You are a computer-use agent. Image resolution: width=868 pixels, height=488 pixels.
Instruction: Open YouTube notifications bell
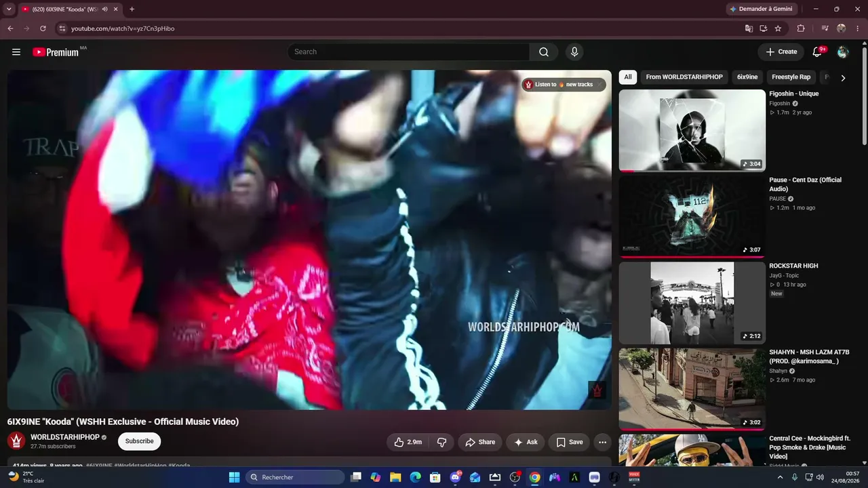click(x=817, y=52)
